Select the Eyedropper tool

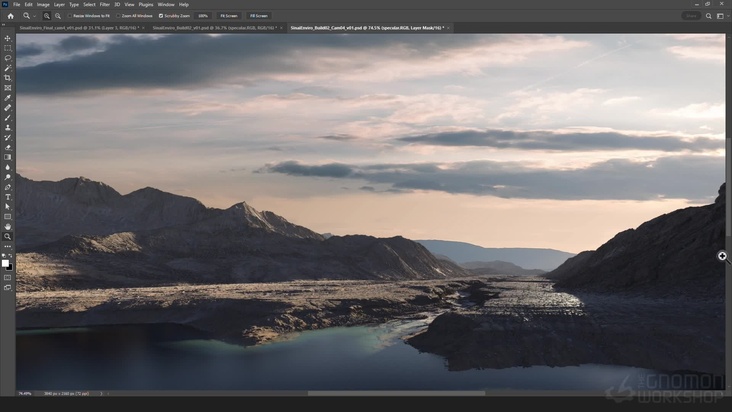point(7,98)
